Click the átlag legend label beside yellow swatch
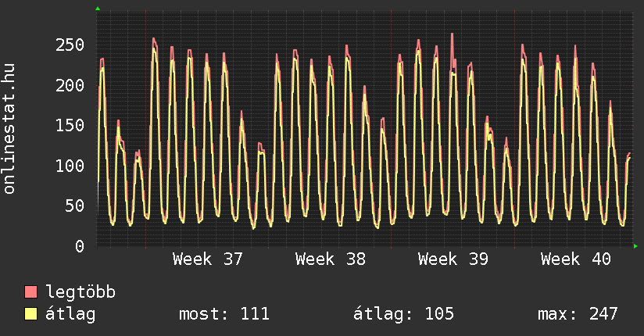The image size is (644, 336). (70, 314)
